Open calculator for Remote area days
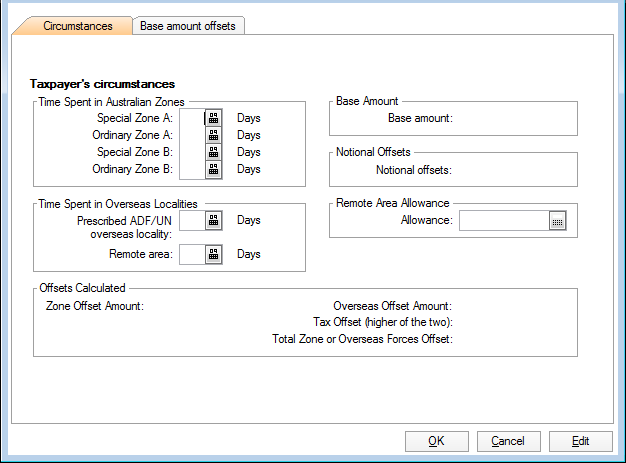Viewport: 626px width, 463px height. pos(213,255)
